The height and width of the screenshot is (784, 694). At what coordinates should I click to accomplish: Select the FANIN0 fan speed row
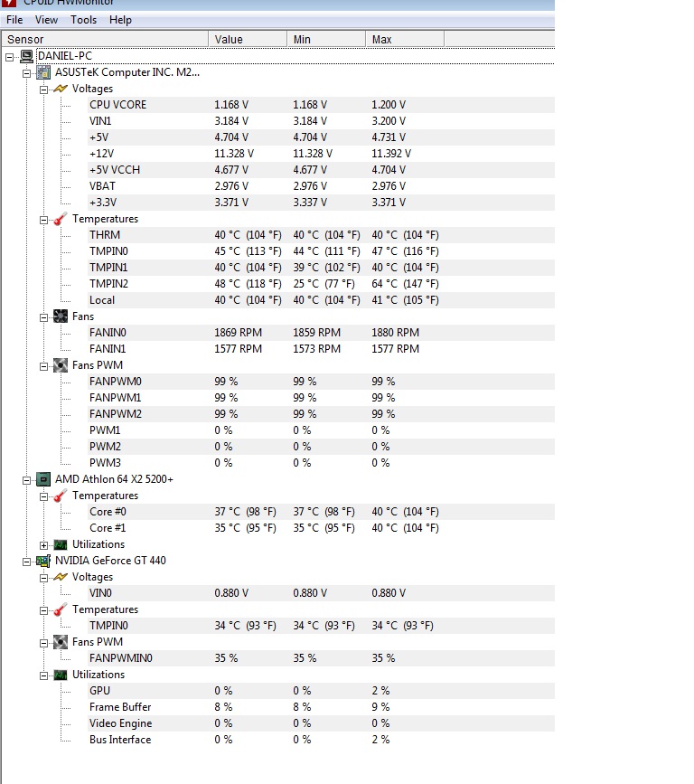(x=108, y=333)
